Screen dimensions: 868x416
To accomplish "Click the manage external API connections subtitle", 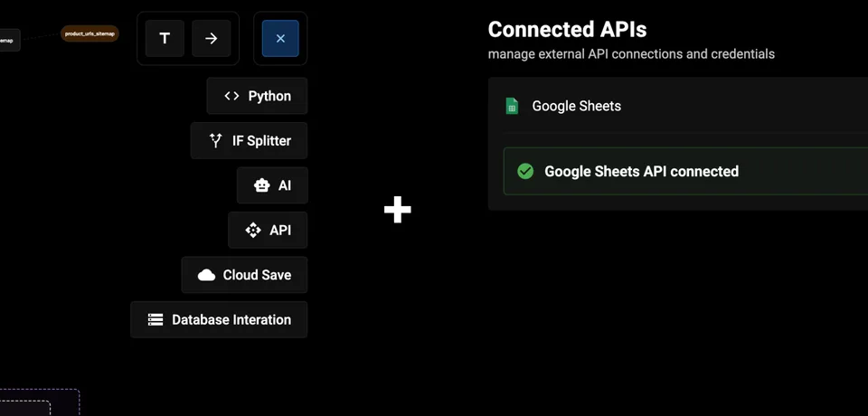I will (x=631, y=54).
